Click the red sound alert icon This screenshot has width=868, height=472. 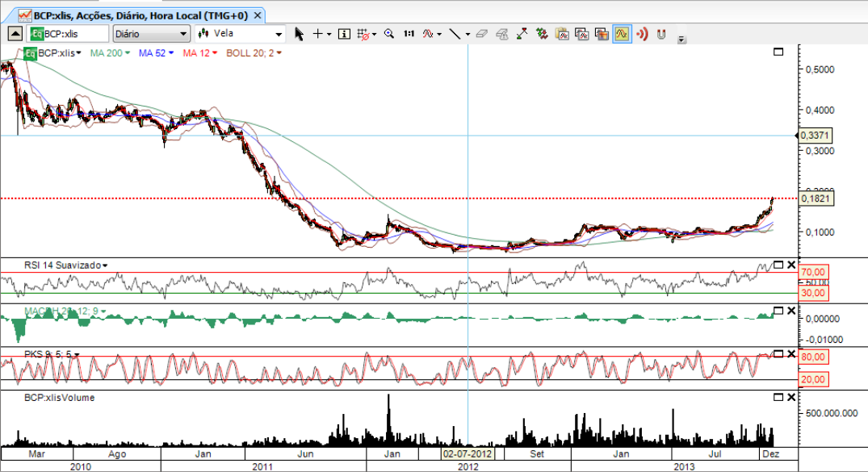click(642, 34)
